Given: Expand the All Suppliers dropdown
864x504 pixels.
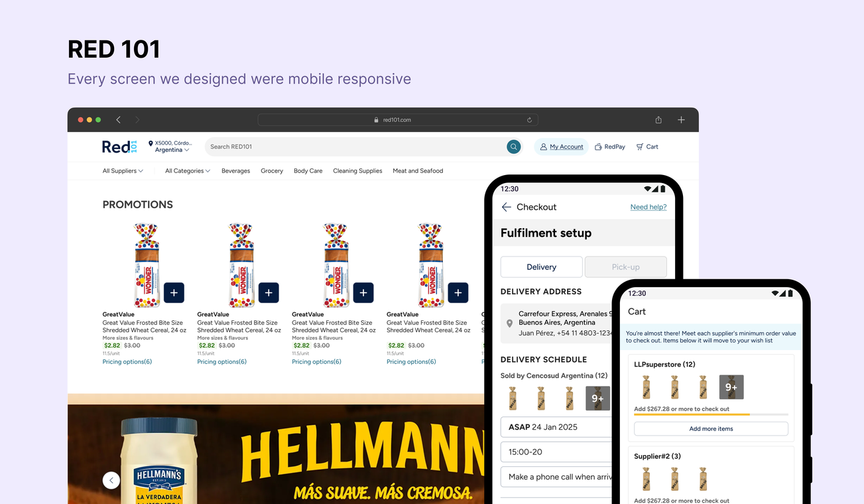Looking at the screenshot, I should pyautogui.click(x=123, y=171).
